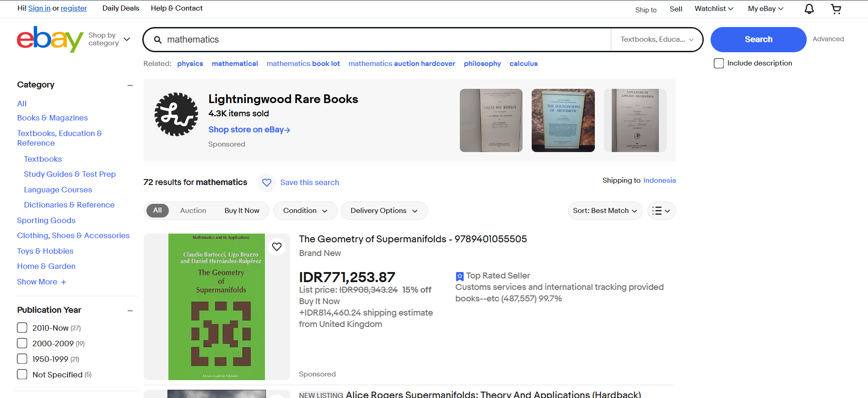Select Textbooks, Education & Reference category
This screenshot has width=868, height=398.
tap(59, 138)
